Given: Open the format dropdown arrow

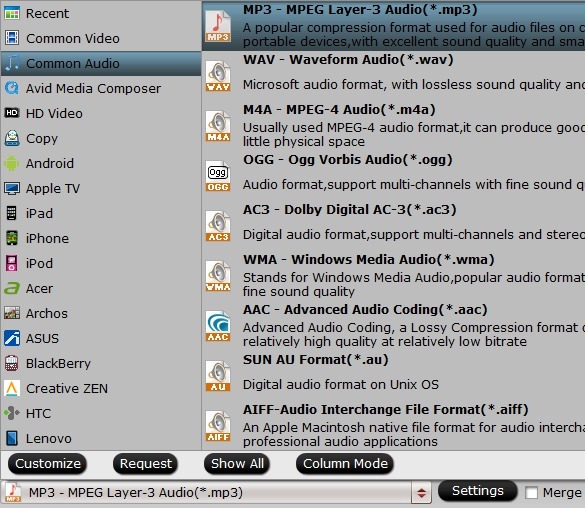Looking at the screenshot, I should pyautogui.click(x=422, y=493).
